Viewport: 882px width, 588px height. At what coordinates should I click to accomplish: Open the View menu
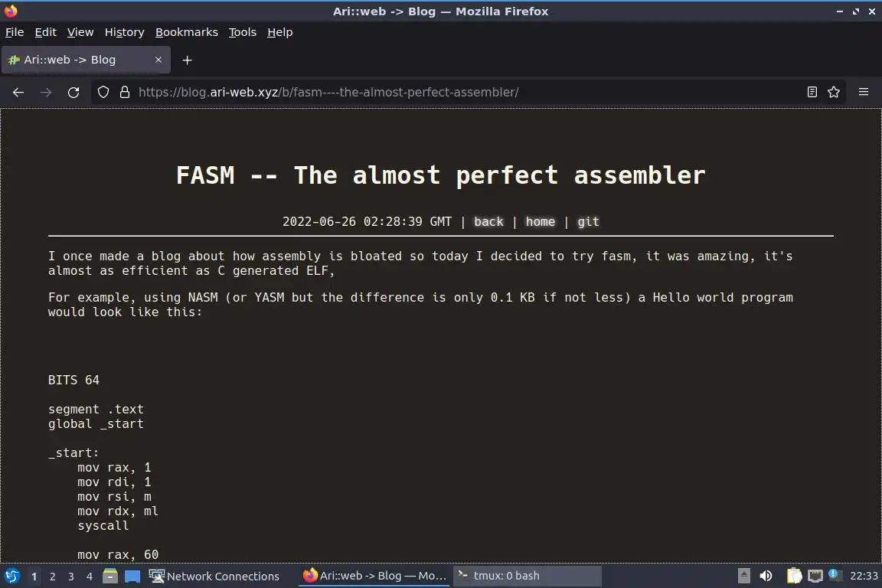[80, 32]
